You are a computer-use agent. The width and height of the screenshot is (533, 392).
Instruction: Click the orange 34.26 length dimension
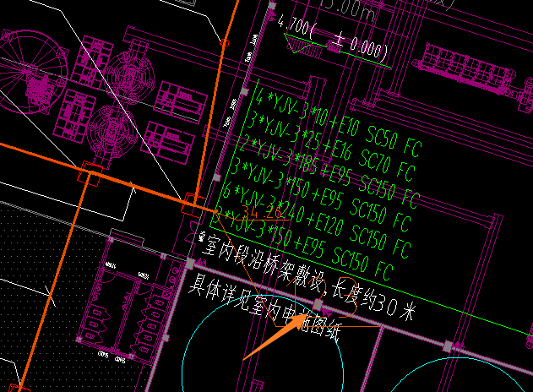263,212
